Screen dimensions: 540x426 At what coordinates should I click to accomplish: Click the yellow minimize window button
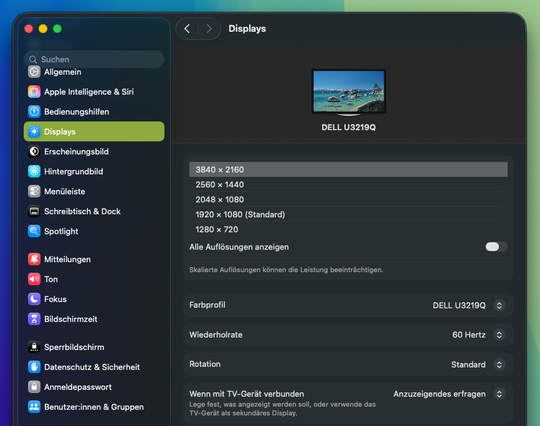click(43, 29)
